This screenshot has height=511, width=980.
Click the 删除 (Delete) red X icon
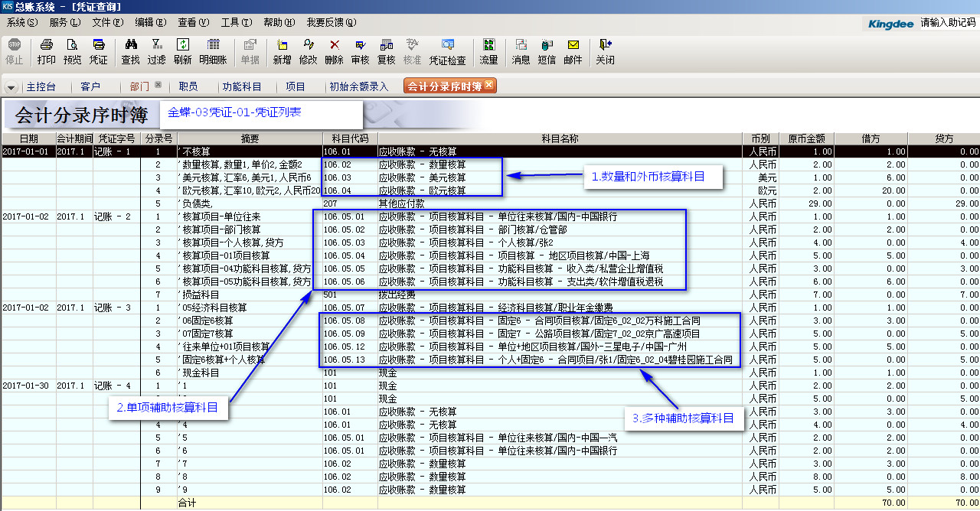pos(334,51)
